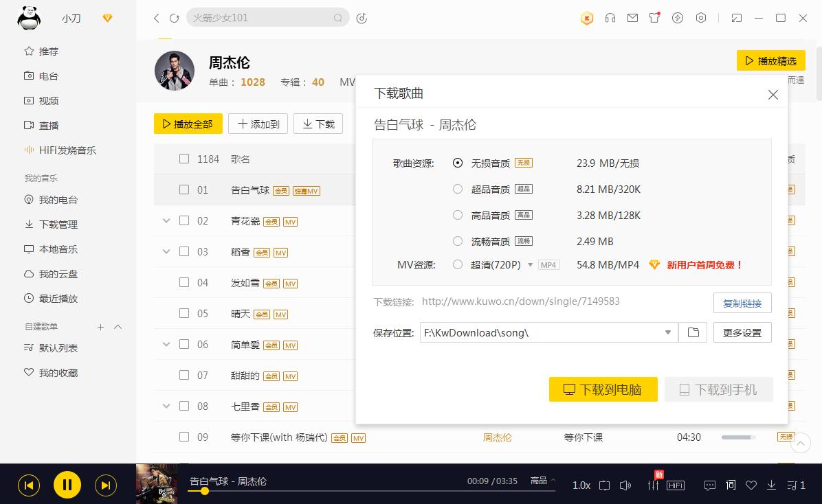Screen dimensions: 822x504
Task: Select the 流畅音质 radio option
Action: [x=458, y=242]
